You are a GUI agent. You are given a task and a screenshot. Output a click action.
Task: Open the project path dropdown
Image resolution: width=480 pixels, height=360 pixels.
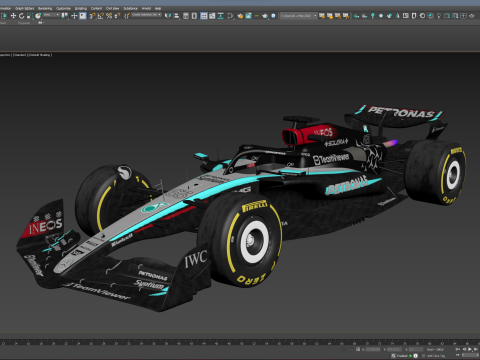[298, 16]
